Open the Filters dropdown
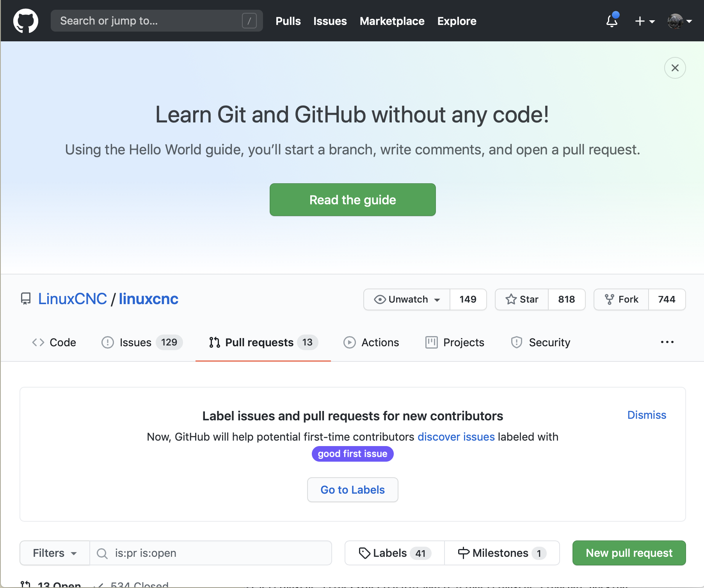Image resolution: width=704 pixels, height=588 pixels. click(55, 553)
